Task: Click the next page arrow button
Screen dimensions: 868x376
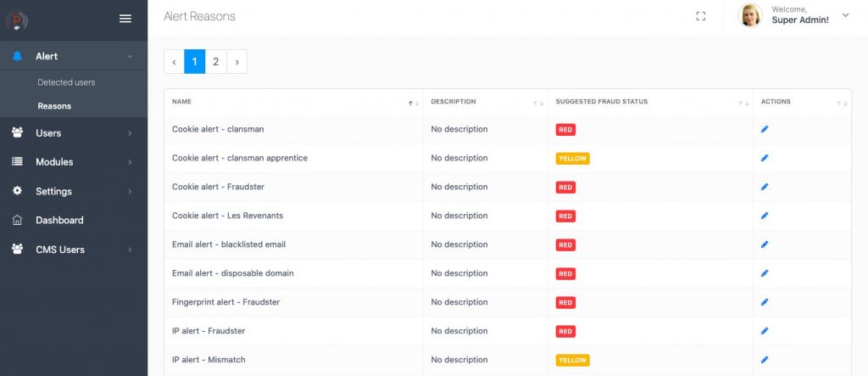Action: click(x=237, y=62)
